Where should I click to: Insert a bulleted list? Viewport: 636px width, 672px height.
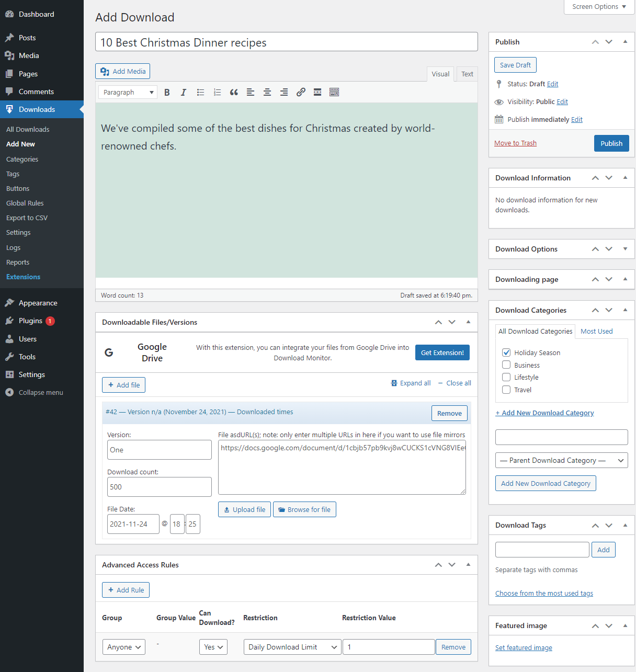point(200,93)
